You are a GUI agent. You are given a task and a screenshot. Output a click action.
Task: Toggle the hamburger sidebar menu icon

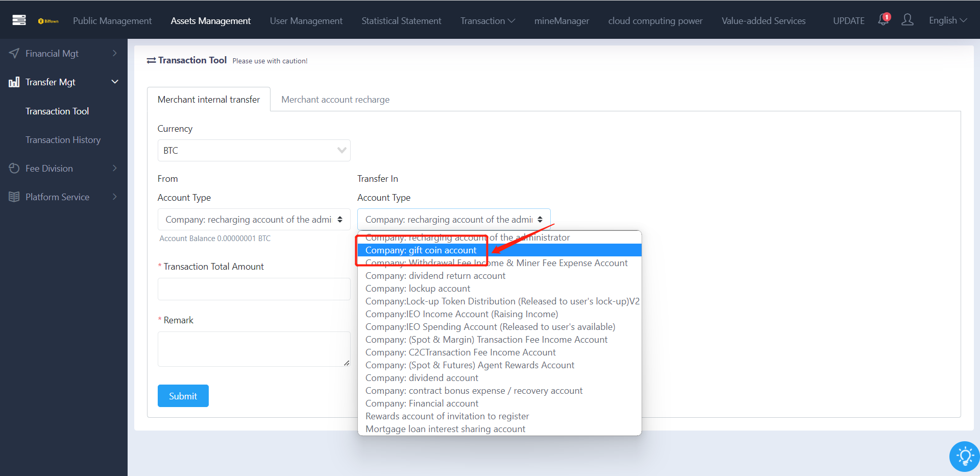[19, 20]
